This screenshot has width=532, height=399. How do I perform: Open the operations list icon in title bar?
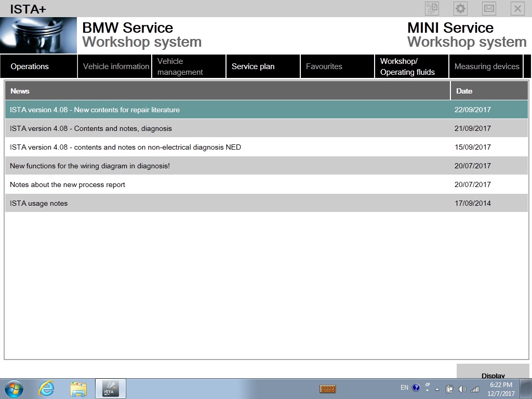(x=432, y=8)
